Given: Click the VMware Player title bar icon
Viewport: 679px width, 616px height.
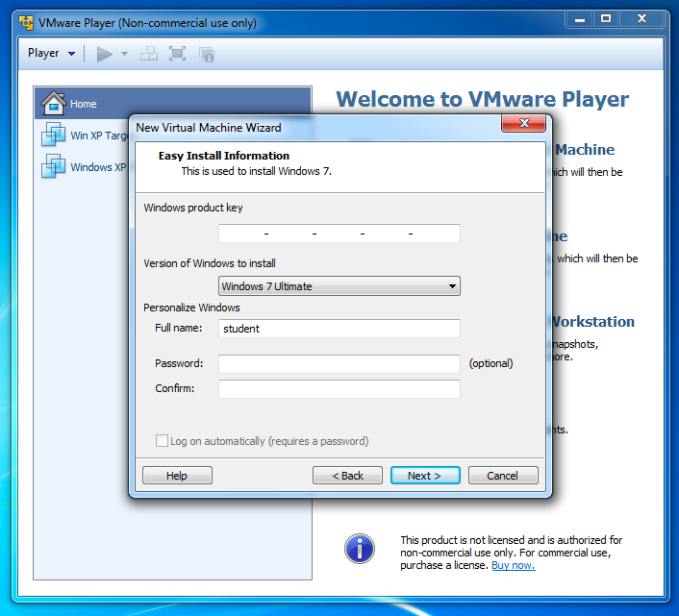Looking at the screenshot, I should 26,23.
